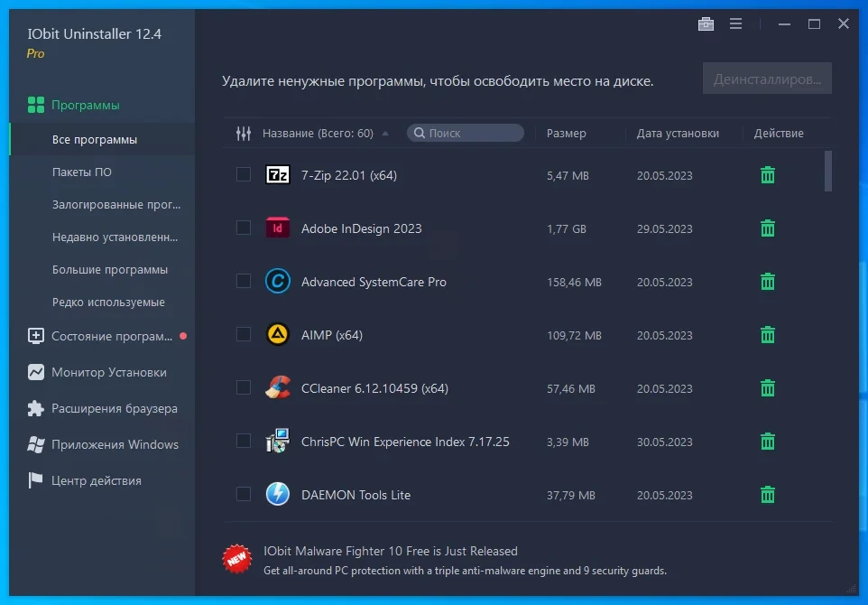This screenshot has width=868, height=605.
Task: Click trash icon for Adobe InDesign 2023
Action: (x=767, y=228)
